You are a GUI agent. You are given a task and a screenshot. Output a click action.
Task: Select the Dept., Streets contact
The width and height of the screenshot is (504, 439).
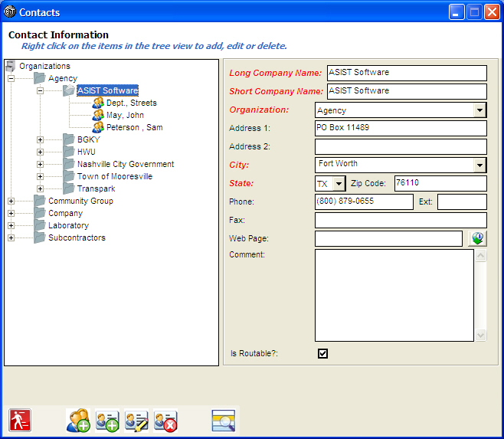pos(132,103)
